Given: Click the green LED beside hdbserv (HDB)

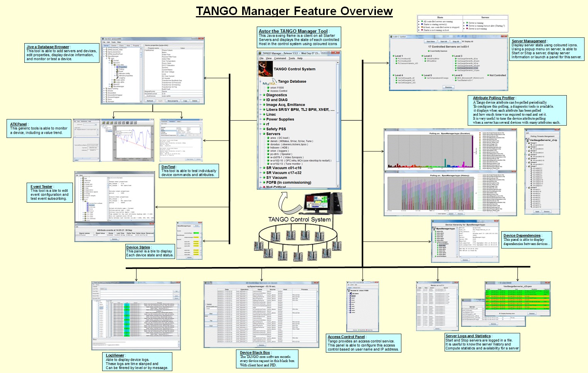Looking at the screenshot, I should (268, 148).
